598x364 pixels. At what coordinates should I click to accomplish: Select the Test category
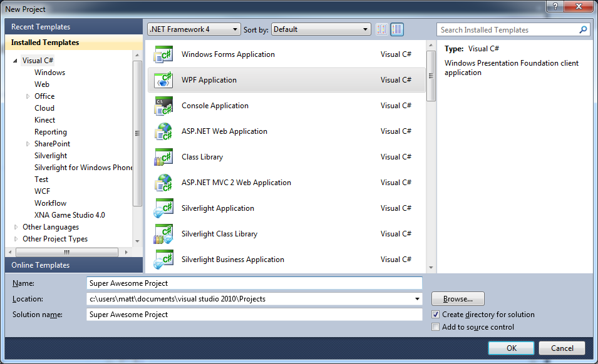click(41, 179)
